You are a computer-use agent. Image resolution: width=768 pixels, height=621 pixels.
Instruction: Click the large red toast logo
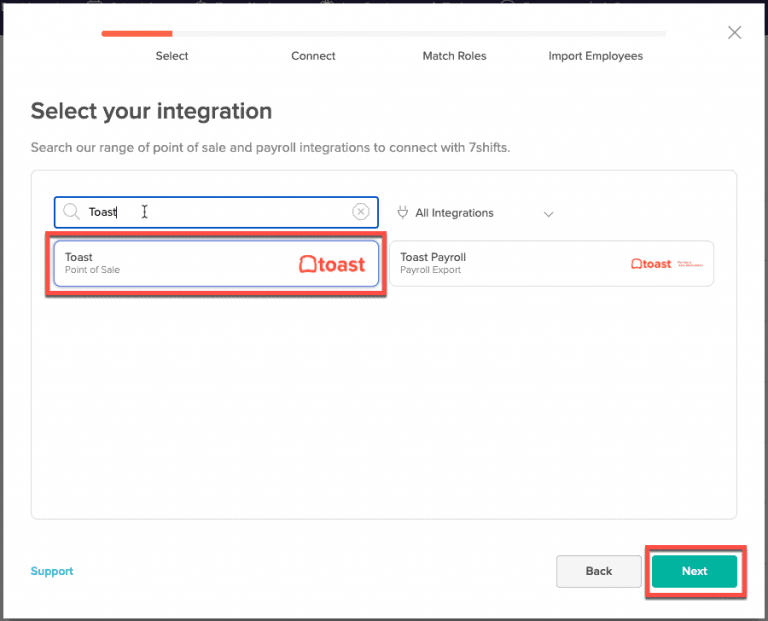332,265
